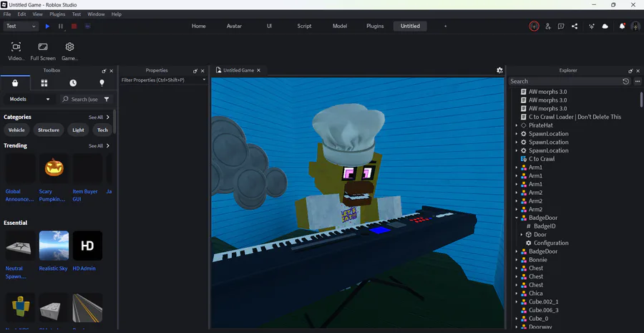This screenshot has height=333, width=644.
Task: Open the Assistant sparkle icon
Action: (x=592, y=26)
